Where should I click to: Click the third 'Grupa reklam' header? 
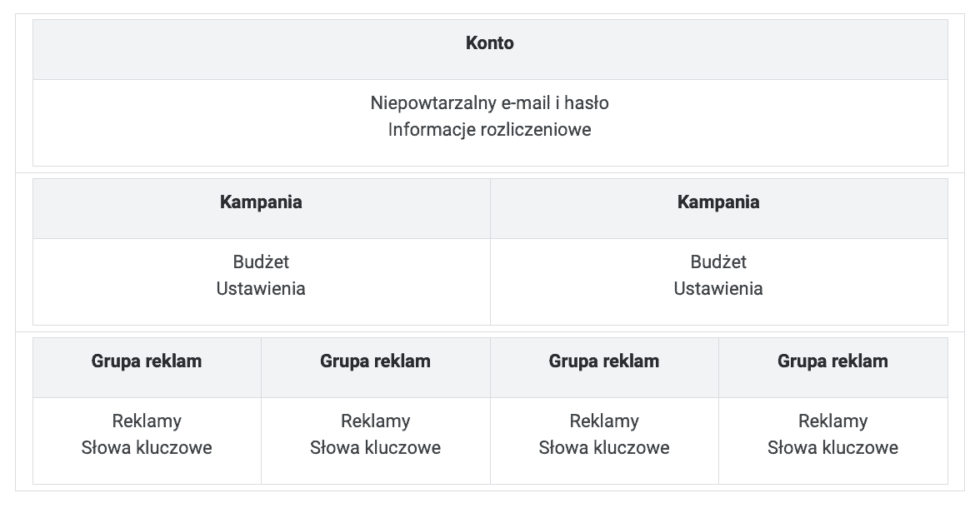coord(604,361)
